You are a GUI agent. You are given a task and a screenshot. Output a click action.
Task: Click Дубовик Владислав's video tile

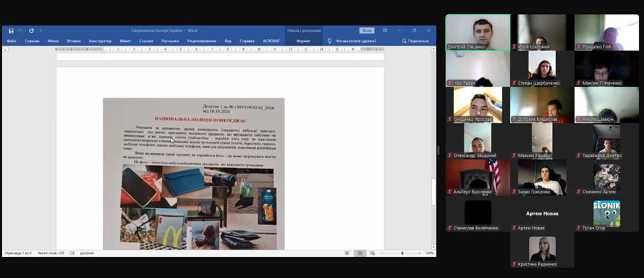pyautogui.click(x=542, y=105)
